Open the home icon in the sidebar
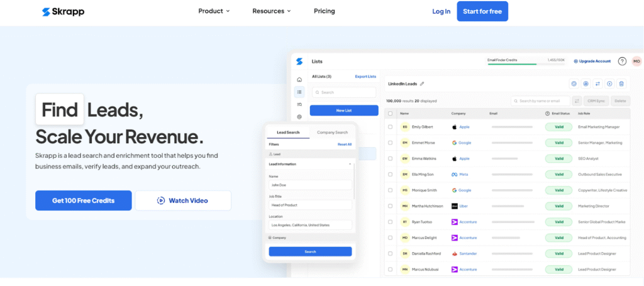Image resolution: width=644 pixels, height=286 pixels. (x=299, y=80)
